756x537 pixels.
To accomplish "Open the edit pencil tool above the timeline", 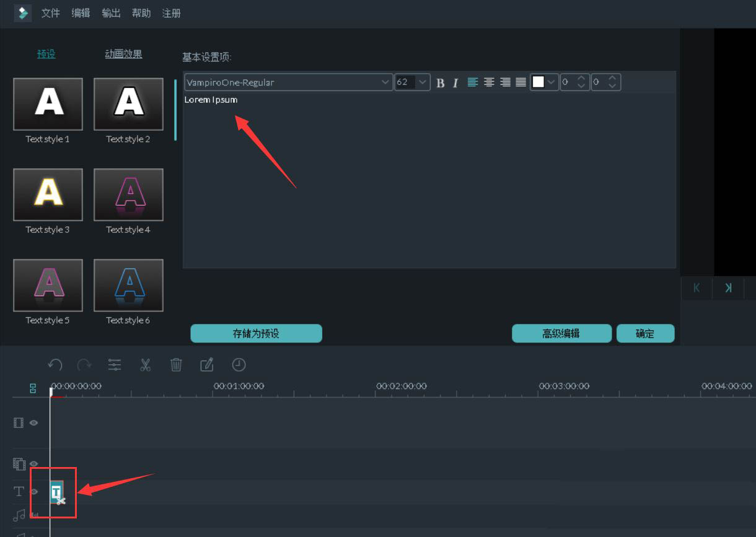I will (x=208, y=365).
